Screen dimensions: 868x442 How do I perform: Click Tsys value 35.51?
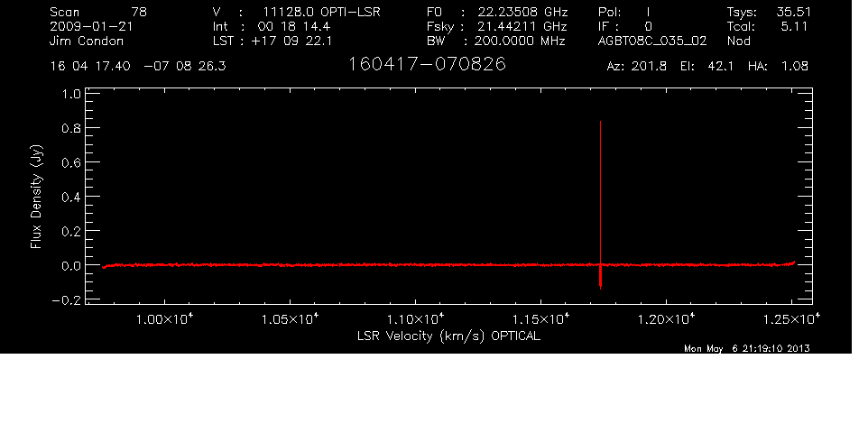click(794, 12)
